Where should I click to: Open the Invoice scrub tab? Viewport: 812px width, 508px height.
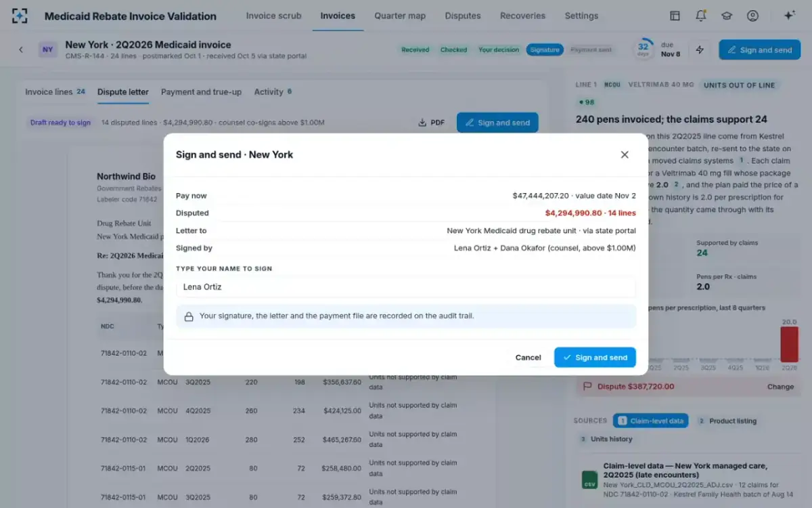pyautogui.click(x=273, y=16)
